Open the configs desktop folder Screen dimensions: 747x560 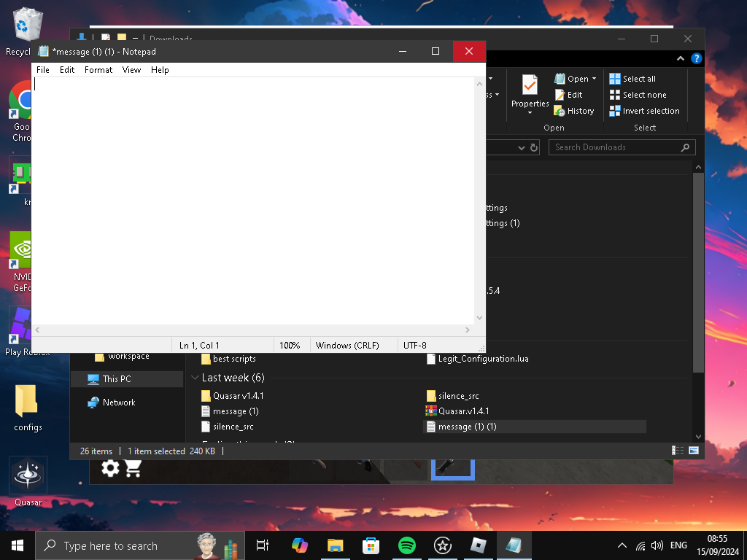27,408
